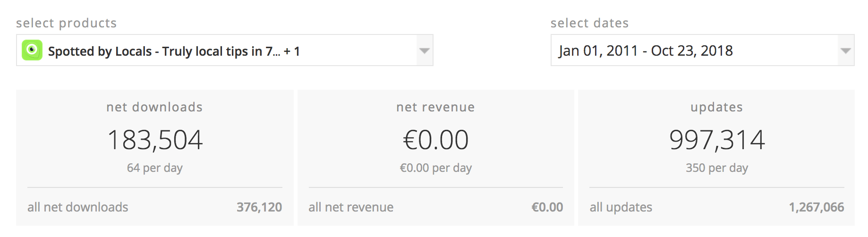Click the select products label
Screen dimensions: 868x237
click(x=67, y=23)
